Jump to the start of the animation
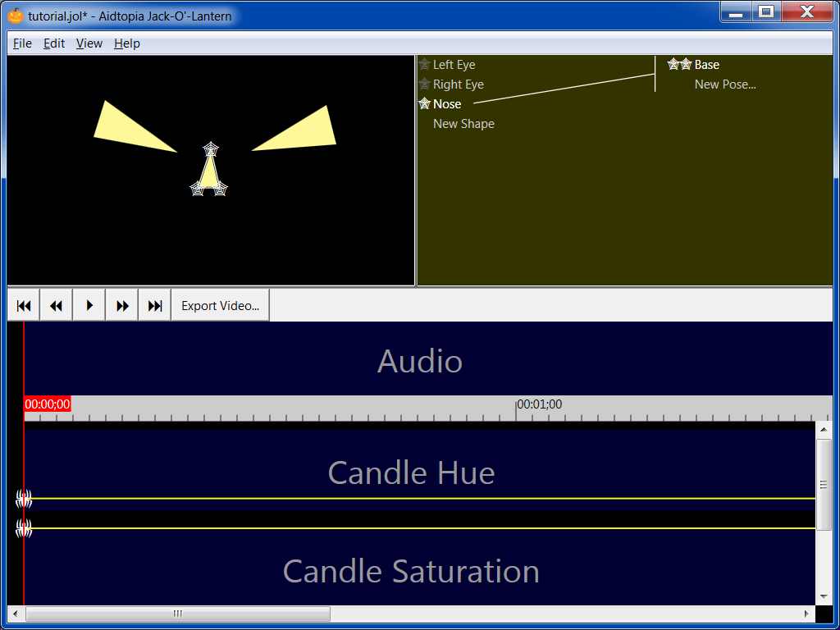The width and height of the screenshot is (840, 630). 24,305
